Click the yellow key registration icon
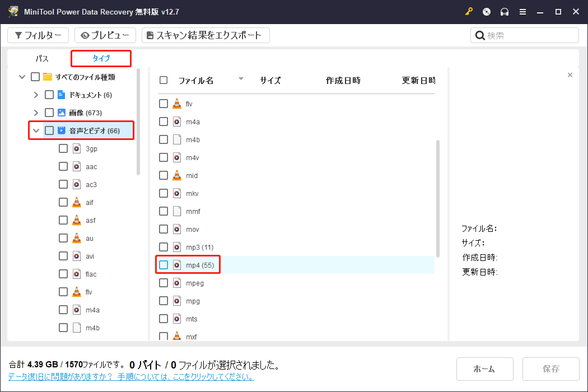Image resolution: width=588 pixels, height=392 pixels. pyautogui.click(x=469, y=11)
